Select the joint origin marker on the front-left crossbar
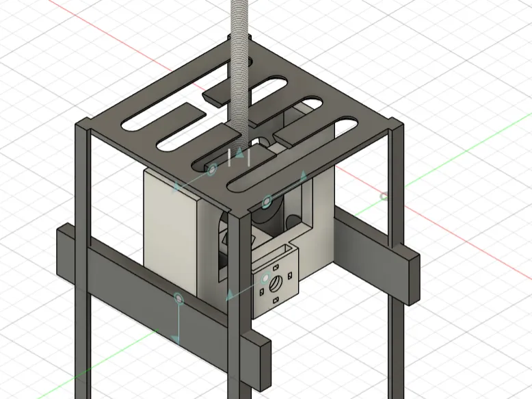The width and height of the screenshot is (532, 399). click(x=178, y=298)
